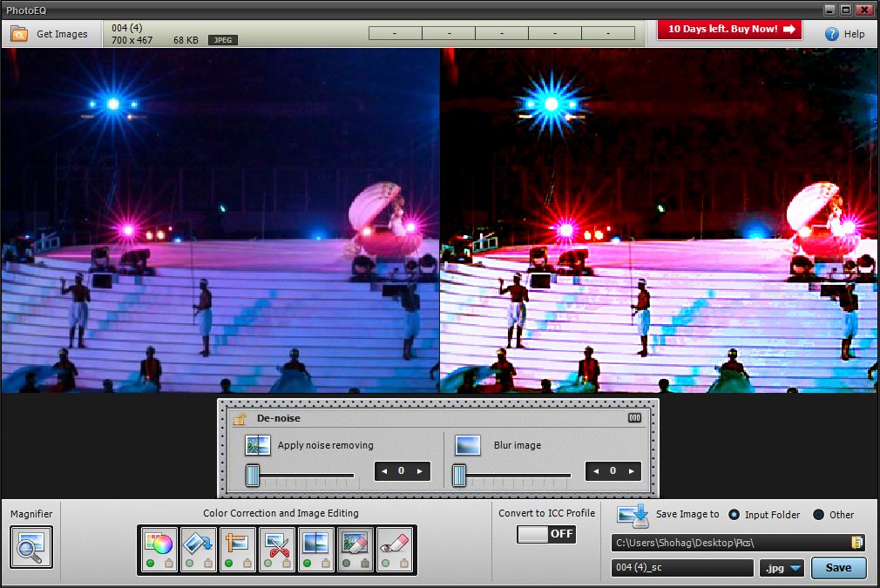
Task: Open the Help menu
Action: tap(844, 34)
